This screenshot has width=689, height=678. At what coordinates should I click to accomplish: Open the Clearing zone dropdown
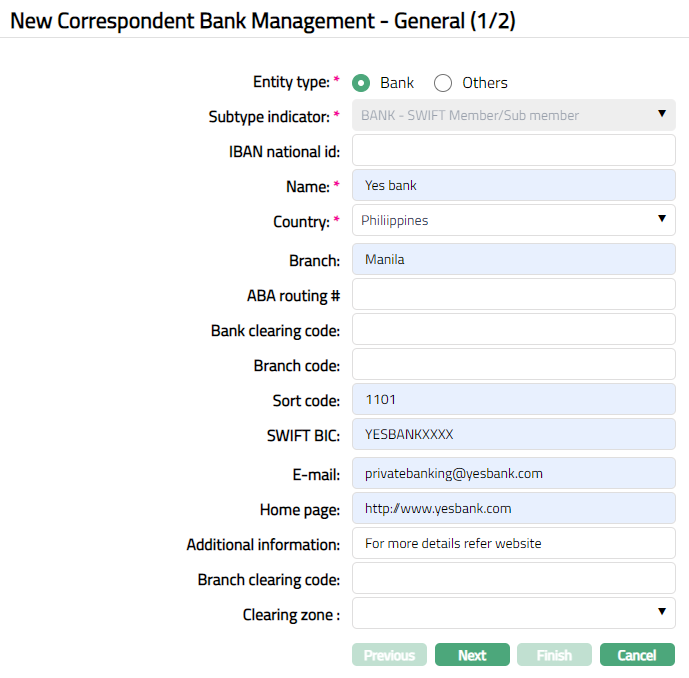click(514, 612)
